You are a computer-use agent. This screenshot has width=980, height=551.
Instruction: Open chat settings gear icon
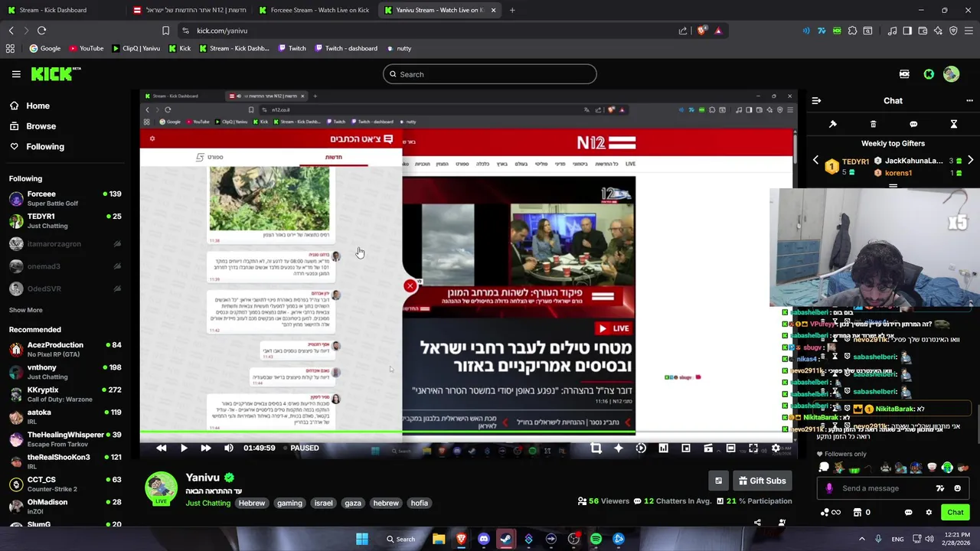click(929, 512)
